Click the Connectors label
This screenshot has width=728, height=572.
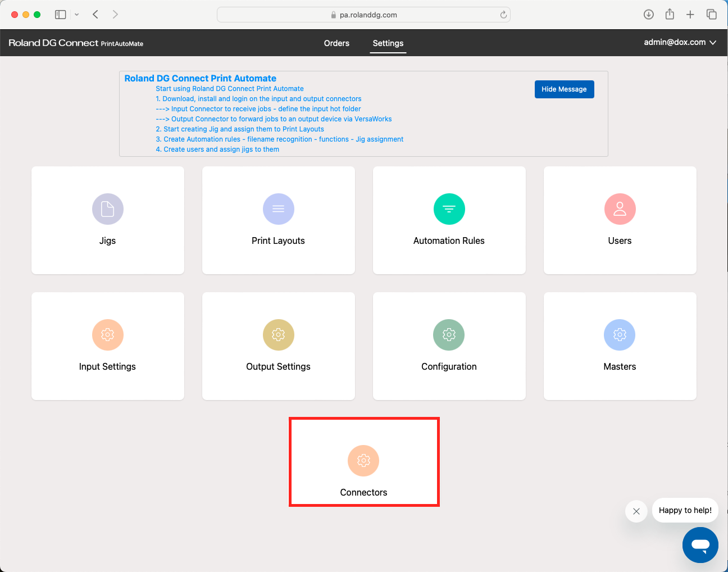pos(363,492)
